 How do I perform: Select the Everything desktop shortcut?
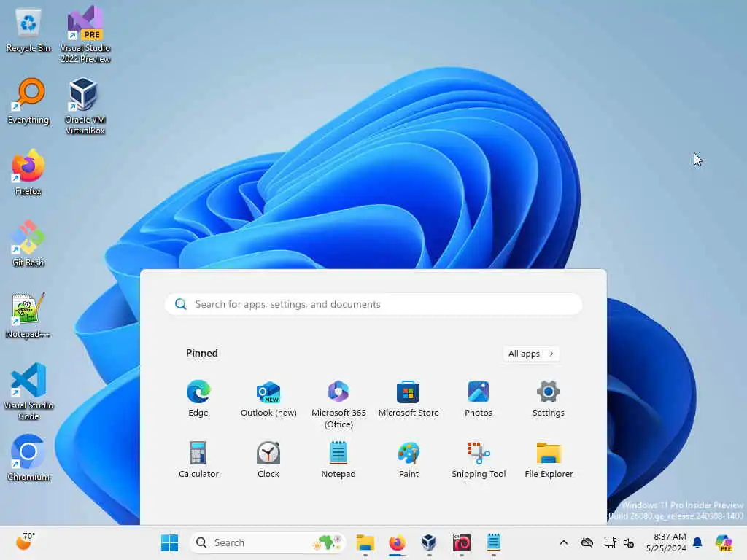[x=28, y=101]
